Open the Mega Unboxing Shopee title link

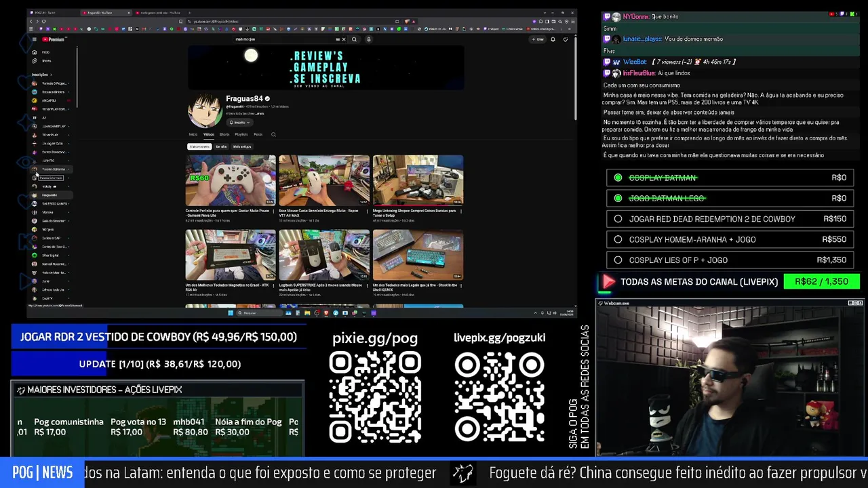click(415, 212)
